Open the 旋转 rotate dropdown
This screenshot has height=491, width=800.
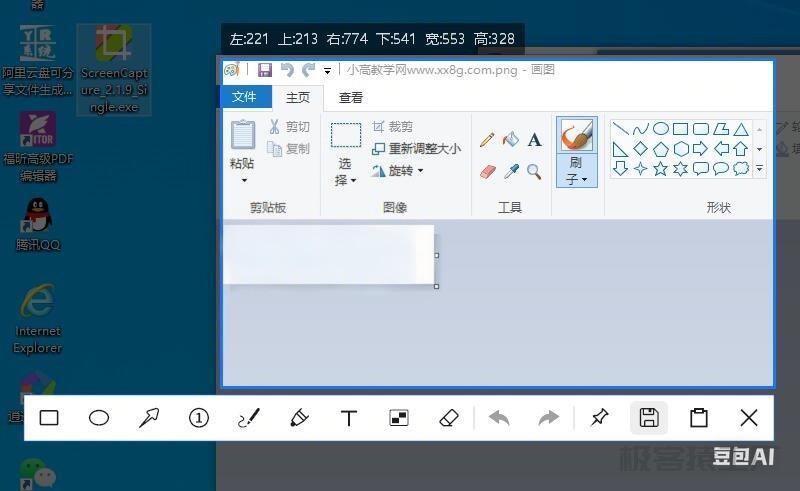[x=398, y=171]
